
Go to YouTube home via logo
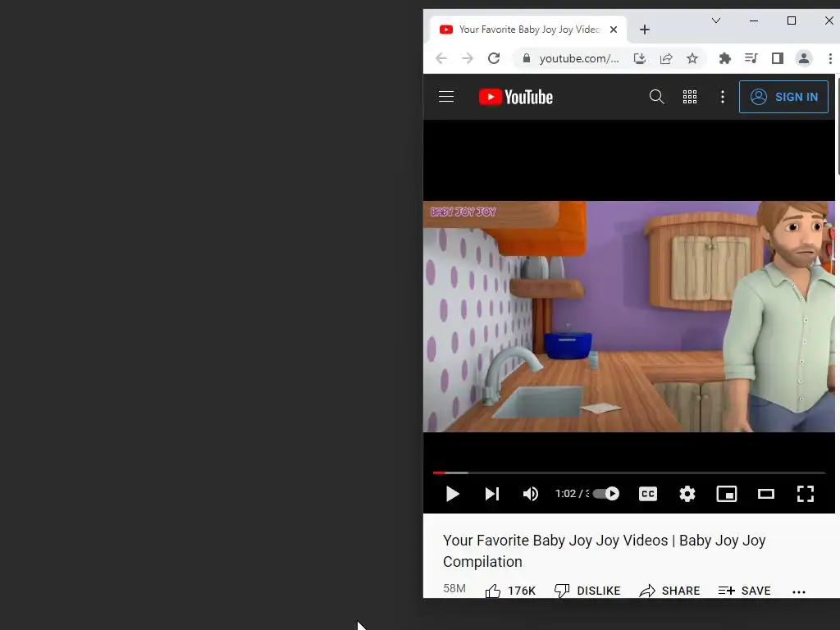[x=515, y=97]
